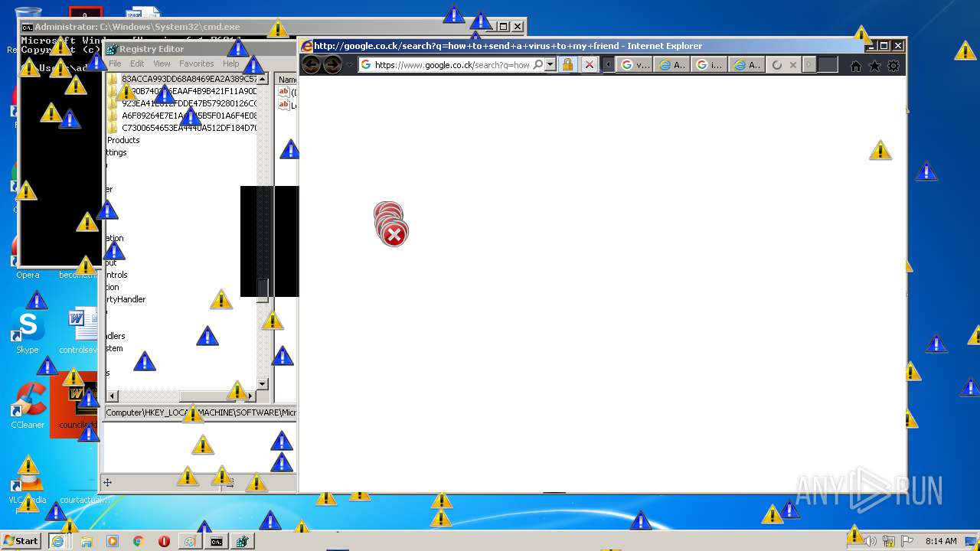Open IE Favorites star icon
The height and width of the screenshot is (551, 980).
pyautogui.click(x=874, y=66)
